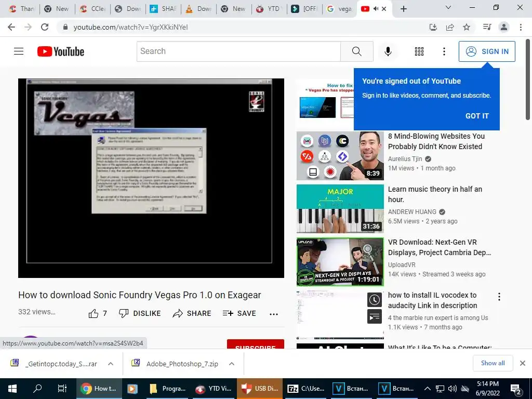The width and height of the screenshot is (532, 399).
Task: Open thumbnail of 8 Mind-Blowing Websites video
Action: 340,156
